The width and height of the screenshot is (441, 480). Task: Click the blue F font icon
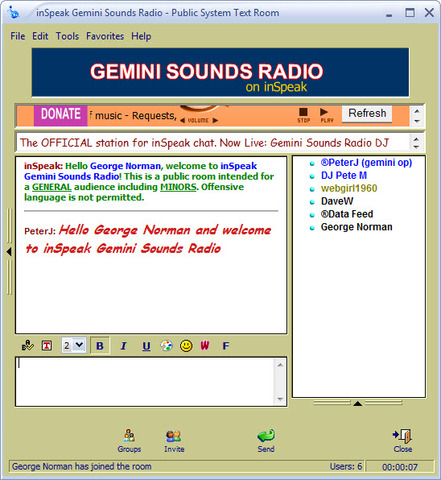pyautogui.click(x=226, y=346)
